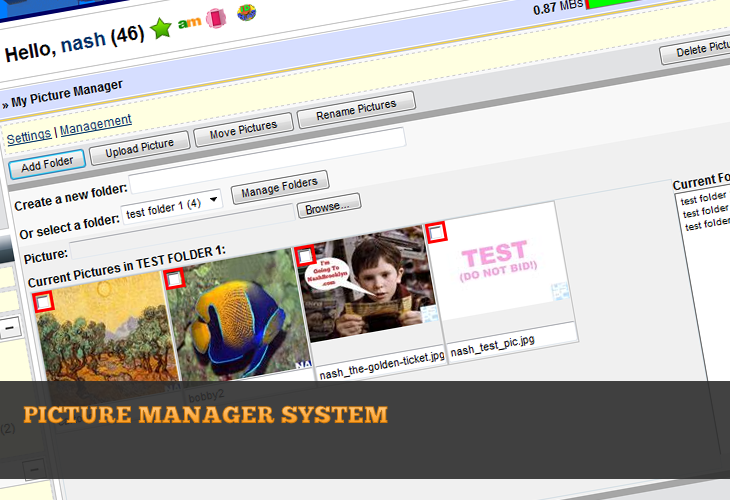
Task: Click the green and orange 'am' icon
Action: 189,22
